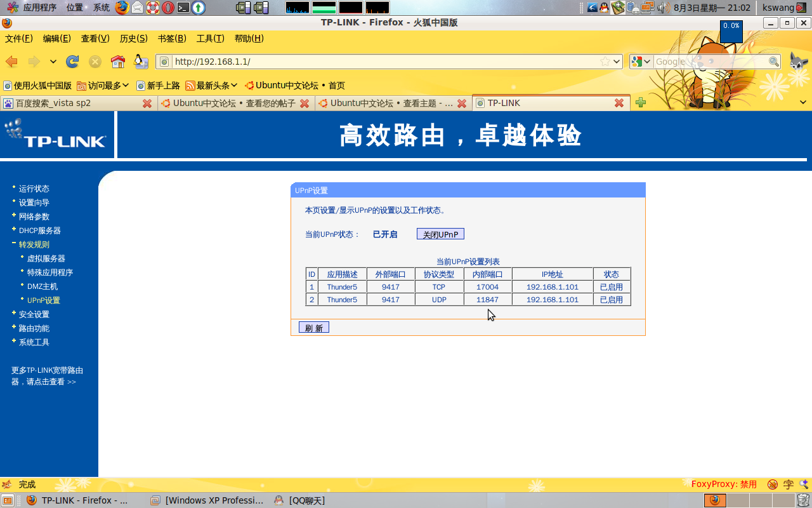Click the 字 icon in status bar
812x508 pixels.
point(789,485)
